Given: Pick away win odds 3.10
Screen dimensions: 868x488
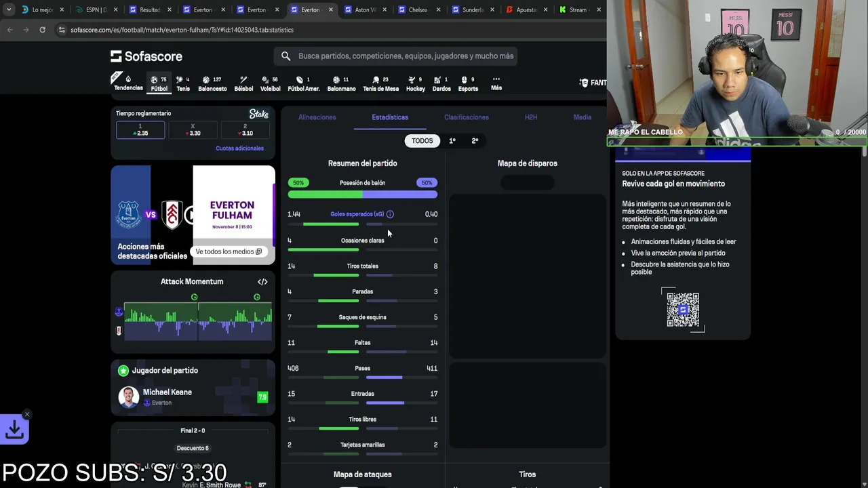Looking at the screenshot, I should coord(245,130).
